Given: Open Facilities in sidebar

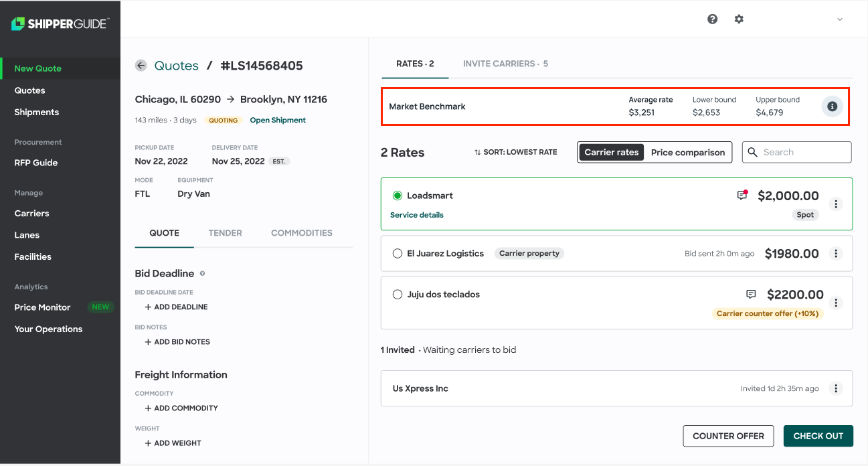Looking at the screenshot, I should pos(33,256).
